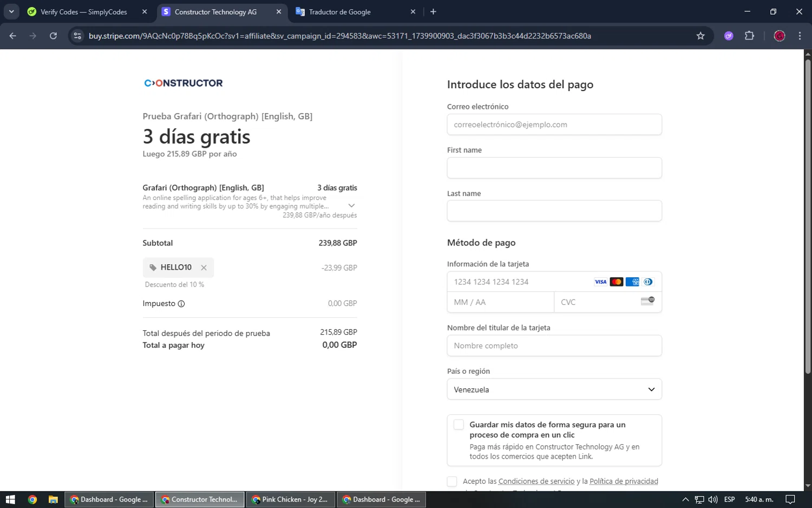
Task: Focus the CVC field
Action: coord(608,302)
